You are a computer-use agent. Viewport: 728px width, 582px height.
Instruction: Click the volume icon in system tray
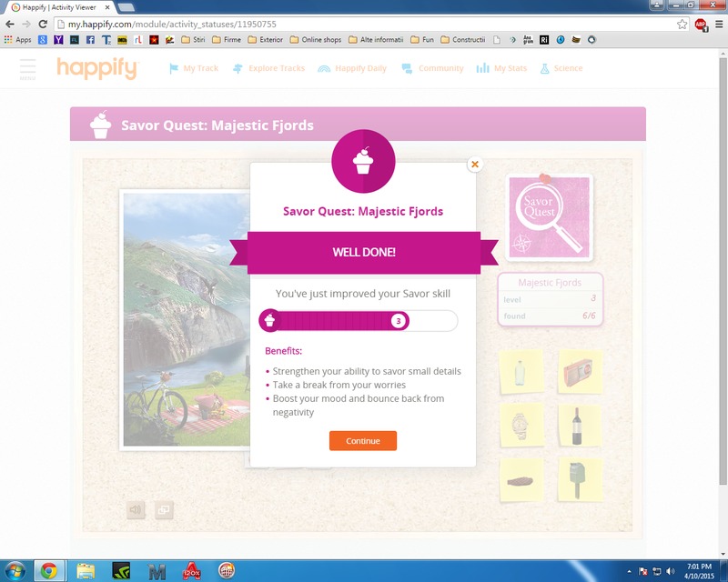tap(671, 571)
